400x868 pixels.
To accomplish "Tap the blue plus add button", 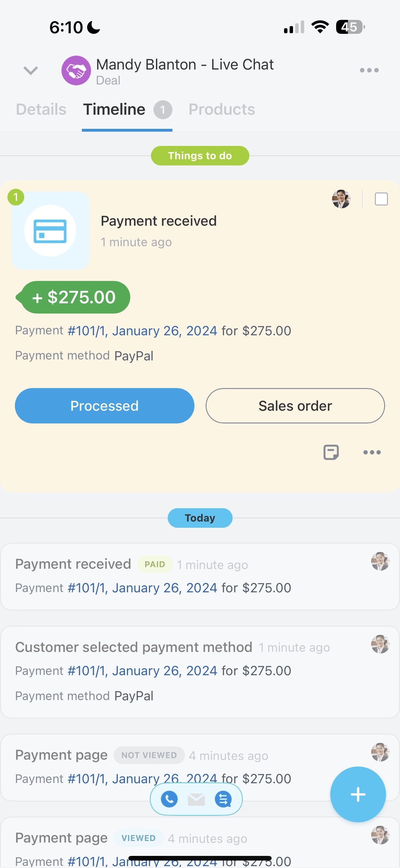I will point(358,794).
